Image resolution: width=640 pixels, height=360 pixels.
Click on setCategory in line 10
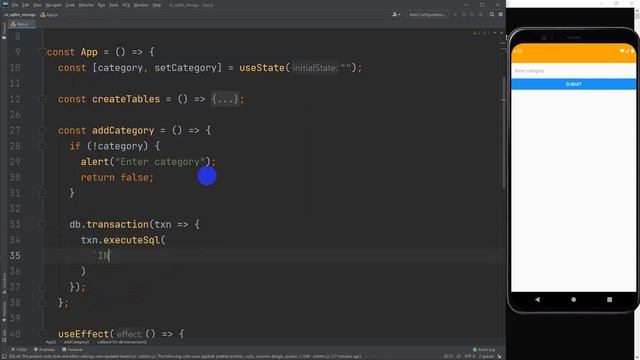click(185, 67)
